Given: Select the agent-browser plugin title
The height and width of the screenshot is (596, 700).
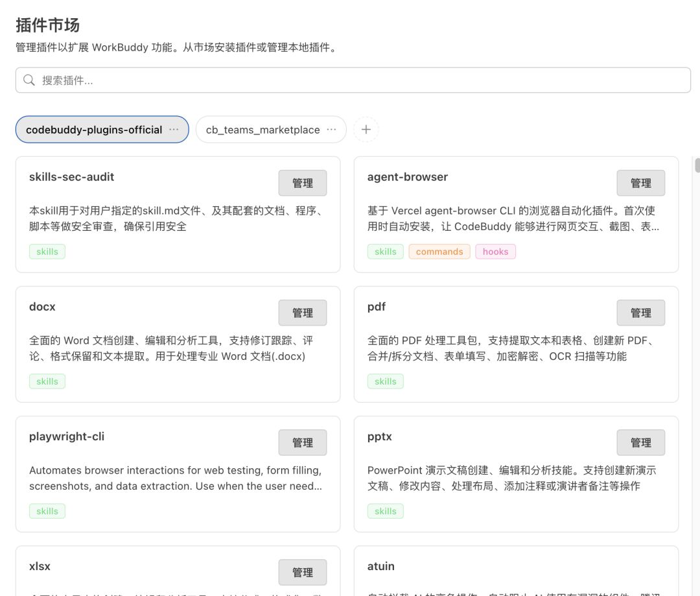Looking at the screenshot, I should [x=408, y=177].
